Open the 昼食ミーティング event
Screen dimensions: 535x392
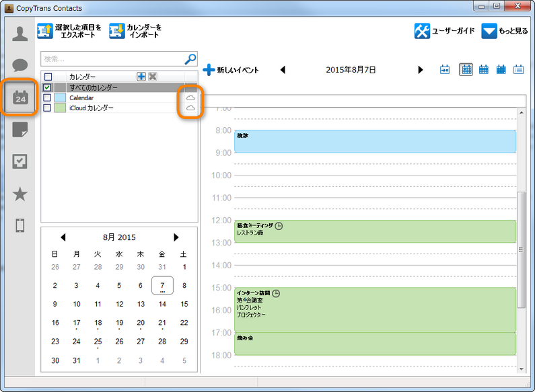tap(375, 231)
